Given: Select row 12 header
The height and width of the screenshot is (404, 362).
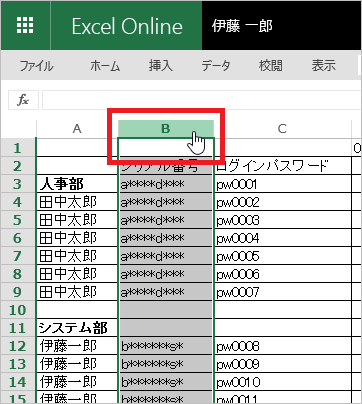Looking at the screenshot, I should pos(18,346).
